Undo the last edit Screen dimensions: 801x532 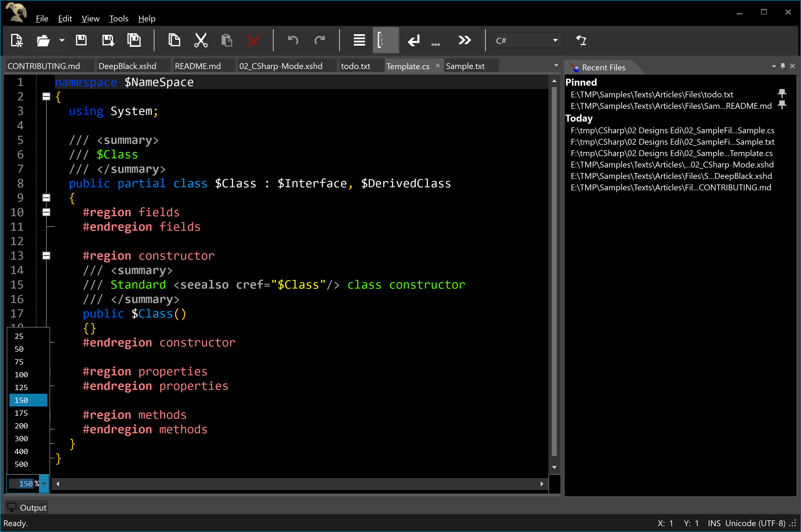[293, 40]
